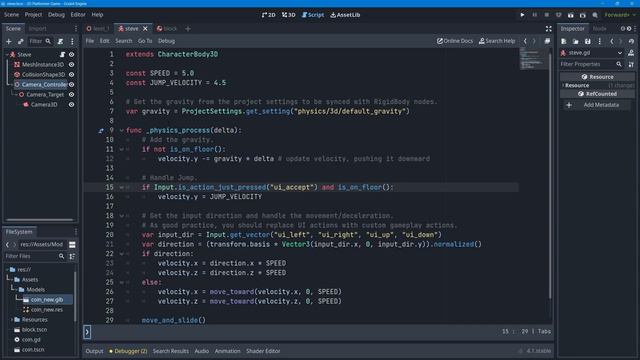Run the current scene icon

point(571,15)
